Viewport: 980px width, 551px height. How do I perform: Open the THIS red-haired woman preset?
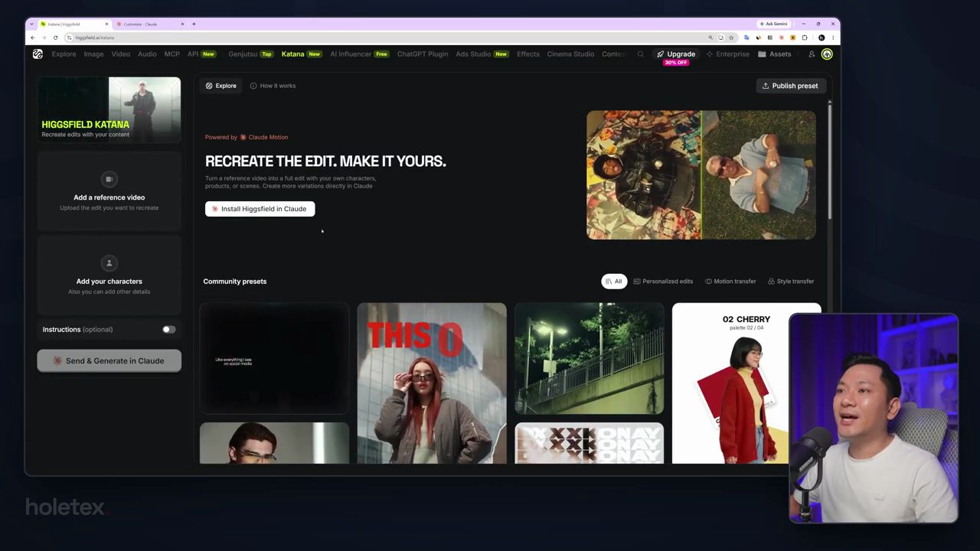coord(432,383)
